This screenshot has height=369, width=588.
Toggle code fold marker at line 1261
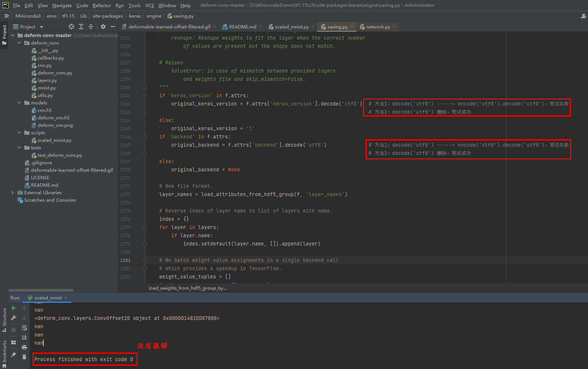(145, 95)
